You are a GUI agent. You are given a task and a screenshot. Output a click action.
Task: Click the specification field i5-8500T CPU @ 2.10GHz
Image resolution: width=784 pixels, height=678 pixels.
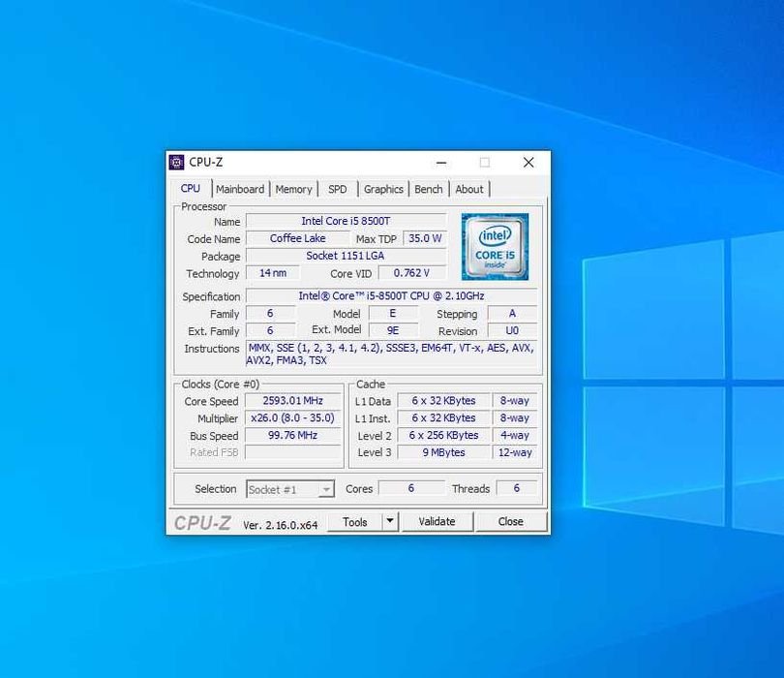(x=391, y=295)
